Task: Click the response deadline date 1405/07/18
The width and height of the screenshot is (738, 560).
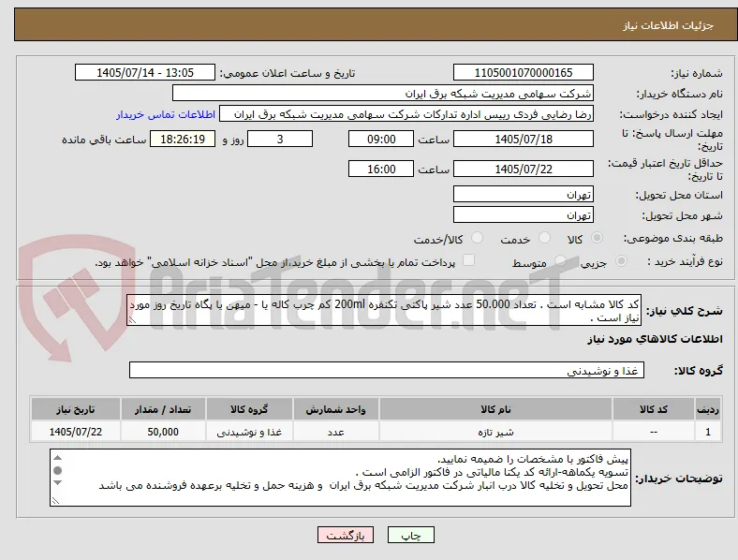Action: [x=523, y=140]
